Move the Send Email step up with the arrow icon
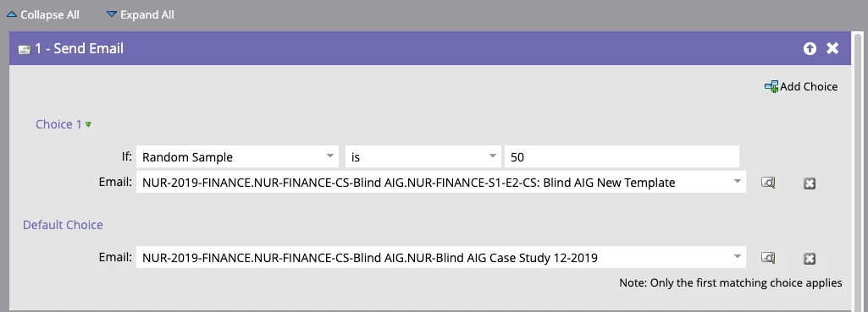Screen dimensions: 868x312 [810, 49]
